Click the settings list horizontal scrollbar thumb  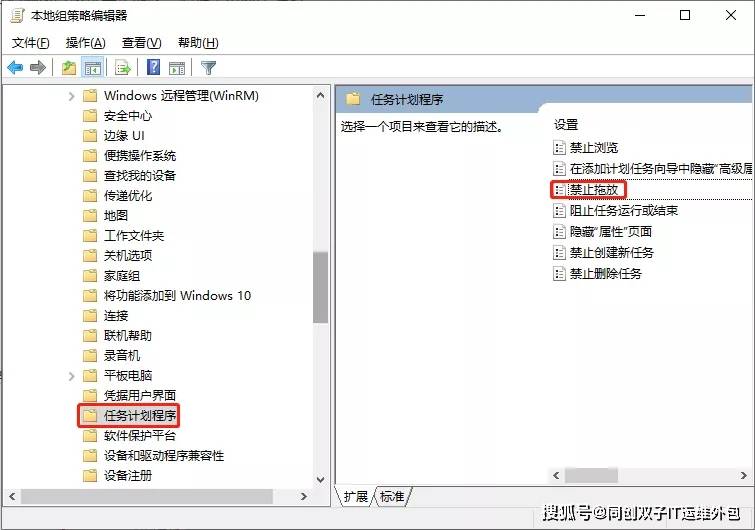[x=591, y=476]
